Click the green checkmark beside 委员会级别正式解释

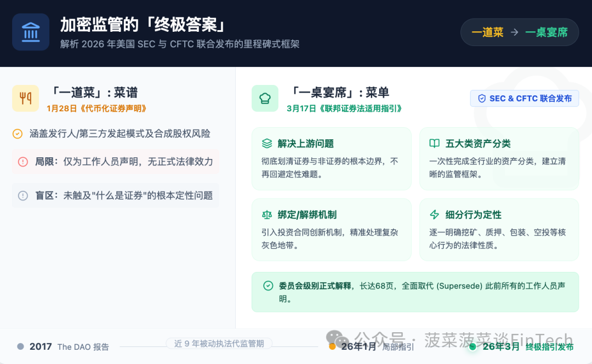(268, 286)
